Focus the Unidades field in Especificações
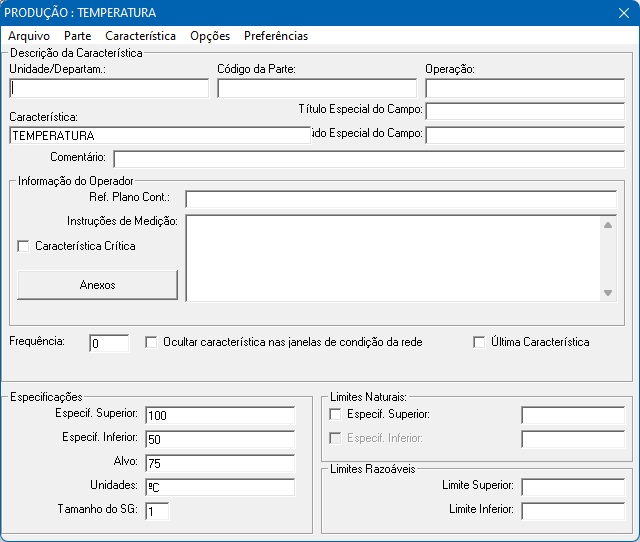The height and width of the screenshot is (542, 640). point(220,487)
